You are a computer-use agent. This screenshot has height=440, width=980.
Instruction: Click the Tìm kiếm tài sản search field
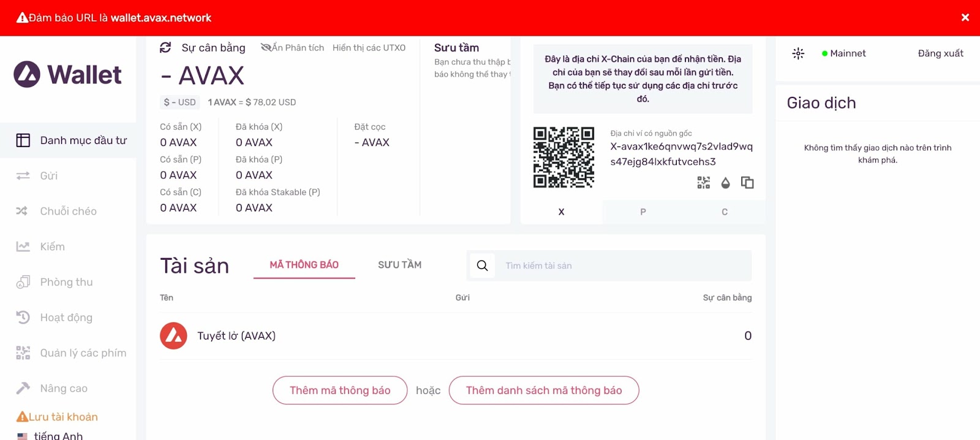click(624, 265)
